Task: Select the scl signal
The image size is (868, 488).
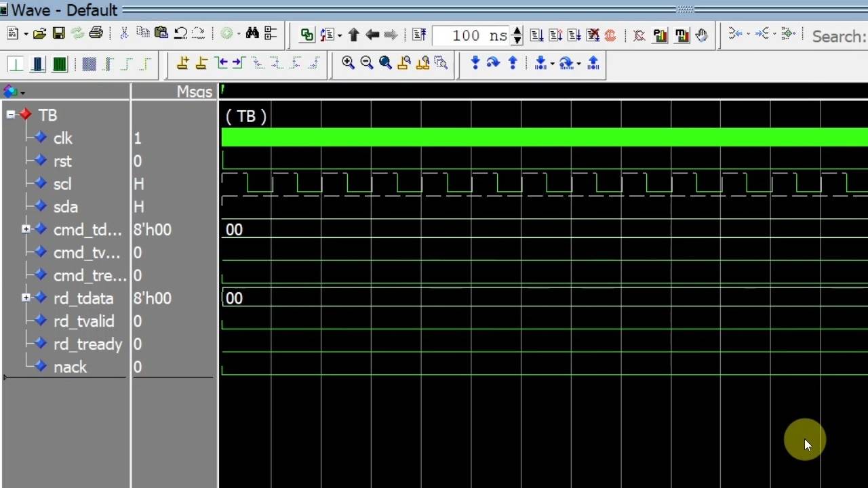Action: pyautogui.click(x=62, y=184)
